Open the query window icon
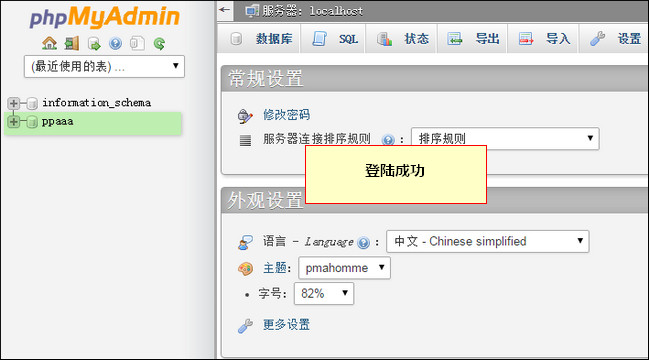649x360 pixels. pos(94,43)
